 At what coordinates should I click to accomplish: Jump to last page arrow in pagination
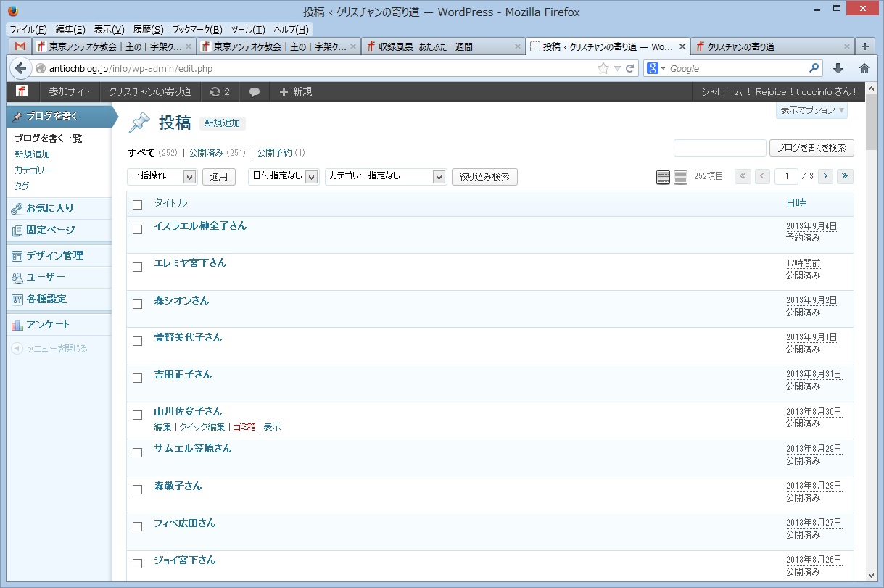pyautogui.click(x=845, y=176)
